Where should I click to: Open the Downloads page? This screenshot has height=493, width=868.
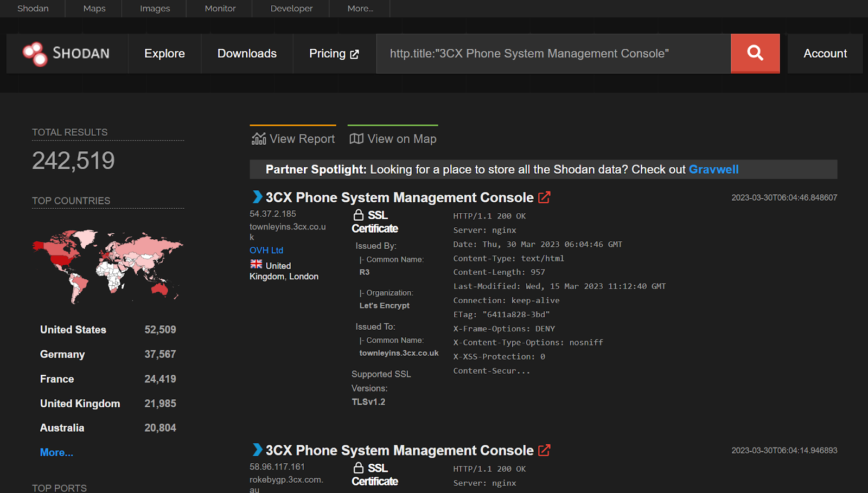(x=247, y=53)
